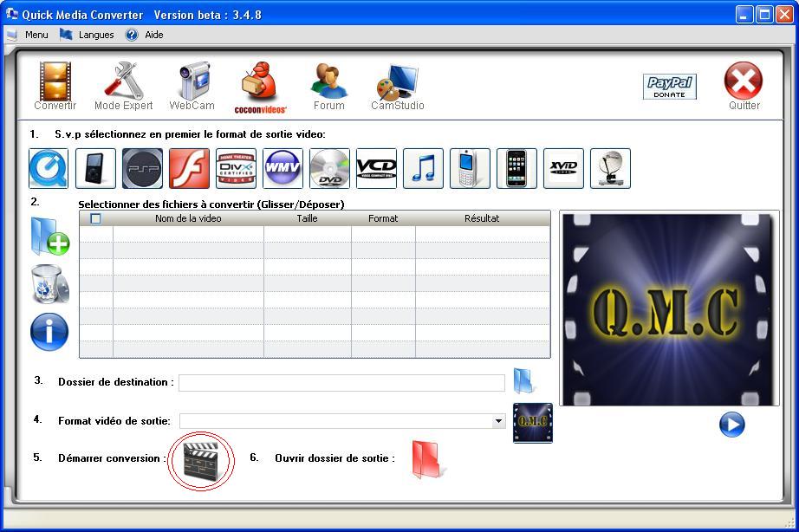
Task: Switch to Mode Expert
Action: pyautogui.click(x=123, y=86)
